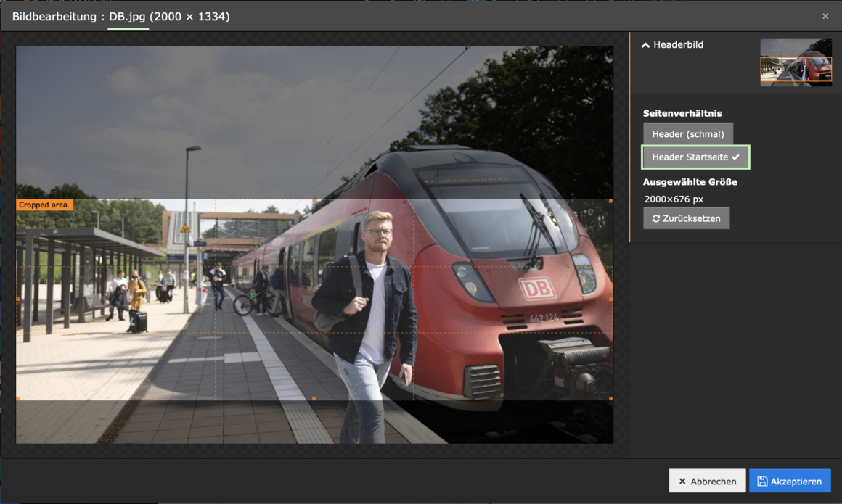The height and width of the screenshot is (504, 842).
Task: Save the crop with Akzeptieren
Action: (x=790, y=481)
